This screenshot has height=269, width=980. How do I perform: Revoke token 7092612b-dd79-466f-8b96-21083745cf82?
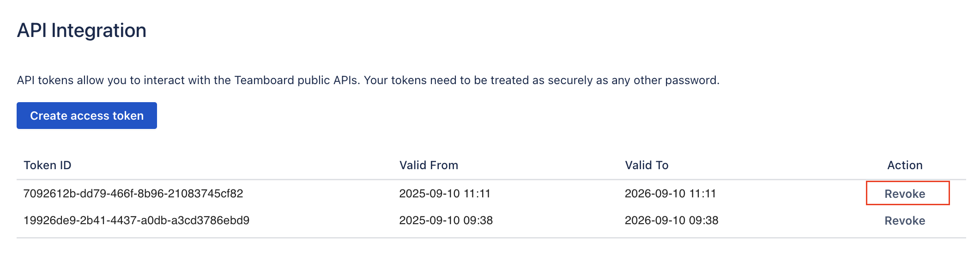point(904,194)
